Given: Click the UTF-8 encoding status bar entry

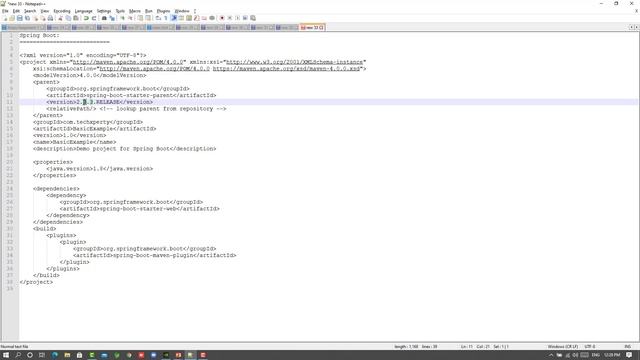Looking at the screenshot, I should click(x=590, y=347).
